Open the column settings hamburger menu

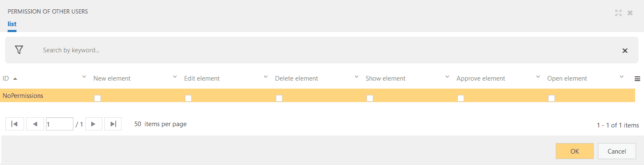(x=638, y=78)
